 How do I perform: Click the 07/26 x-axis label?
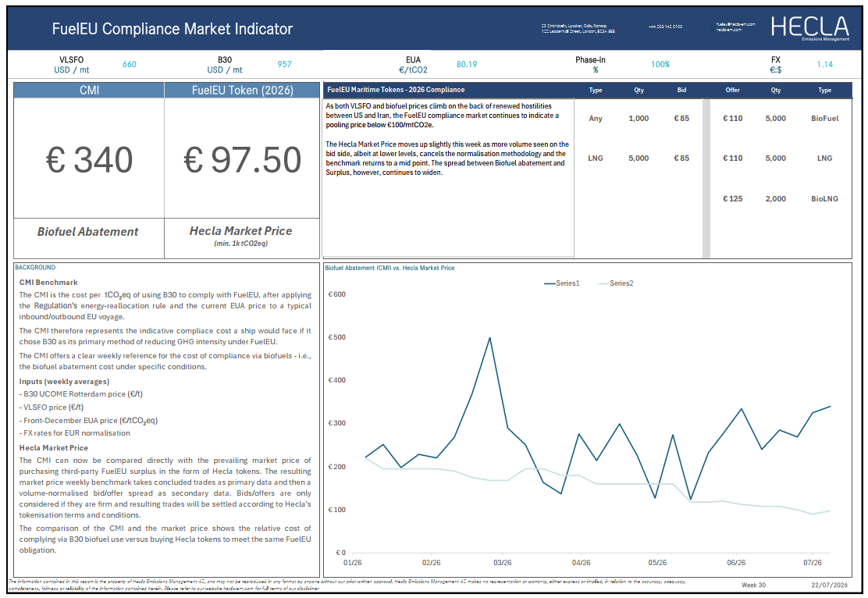(x=813, y=563)
